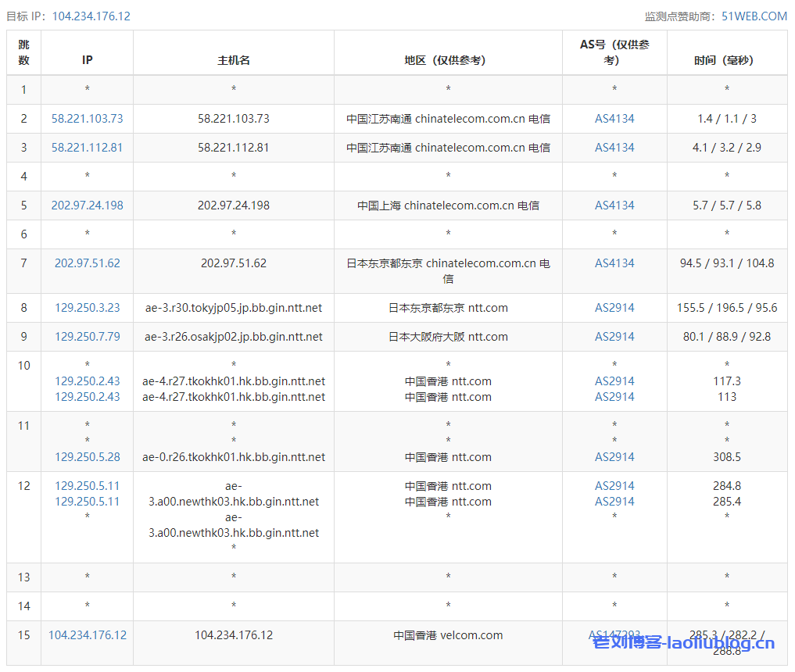Click AS2914 link in hop 11 row

point(614,457)
